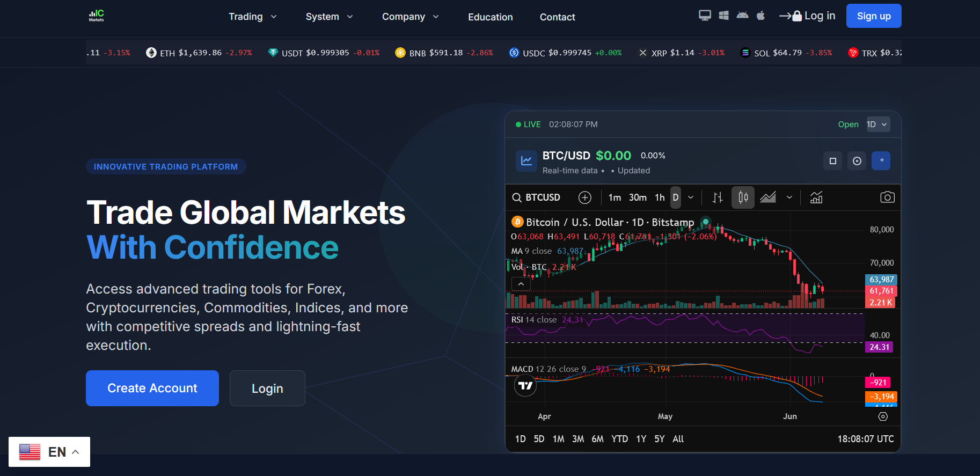The height and width of the screenshot is (476, 980).
Task: Click the Log in link
Action: pos(807,16)
